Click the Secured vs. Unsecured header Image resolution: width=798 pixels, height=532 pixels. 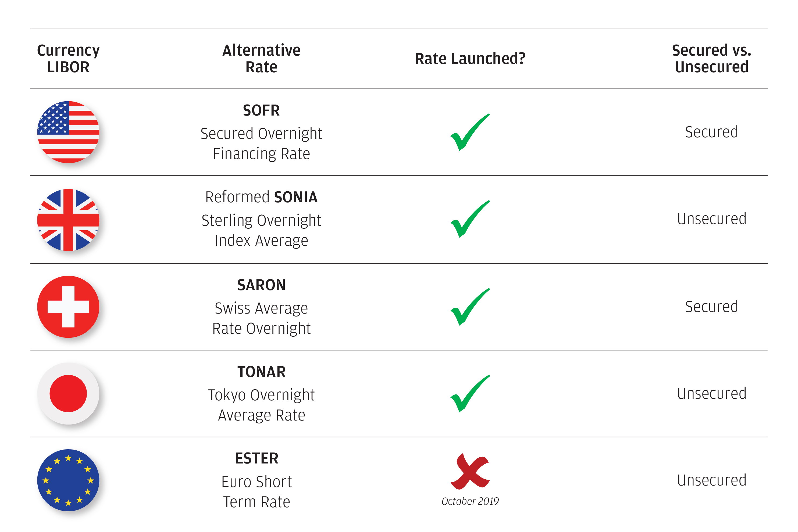[711, 58]
